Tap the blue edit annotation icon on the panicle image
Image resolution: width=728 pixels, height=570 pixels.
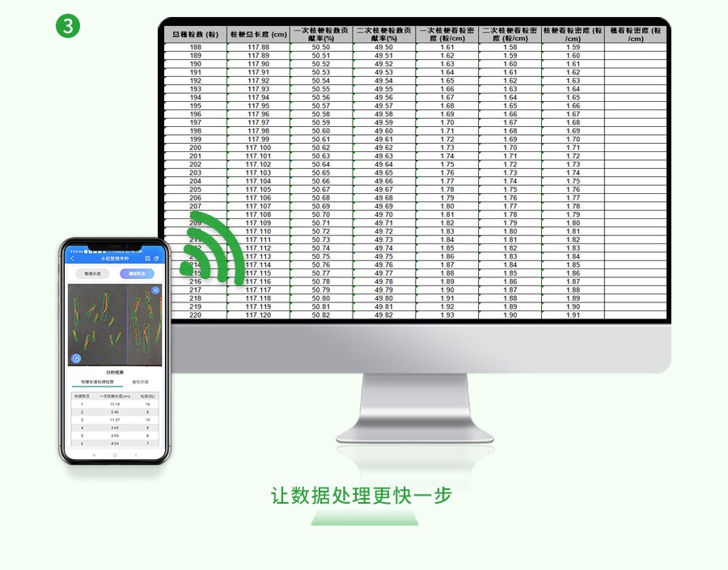[76, 358]
